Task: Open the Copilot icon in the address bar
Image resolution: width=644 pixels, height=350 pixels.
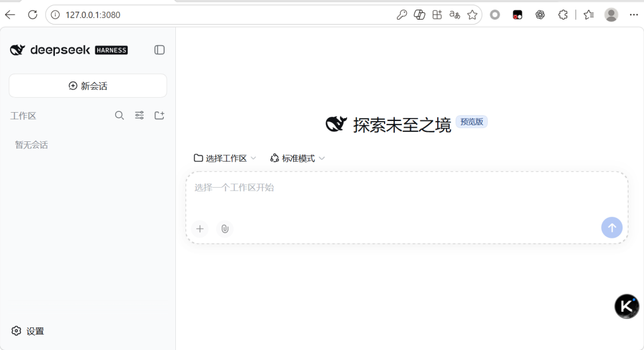Action: pos(419,15)
